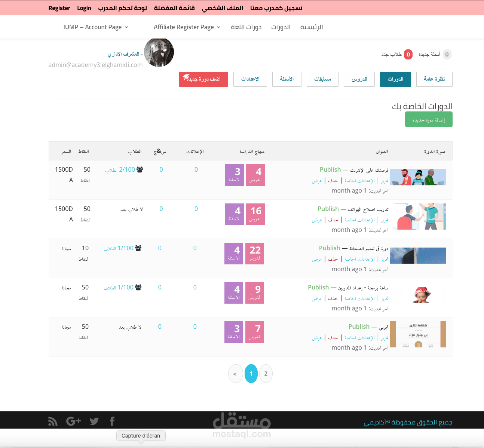484x448 pixels.
Task: Switch to الدروس tab
Action: click(x=359, y=79)
